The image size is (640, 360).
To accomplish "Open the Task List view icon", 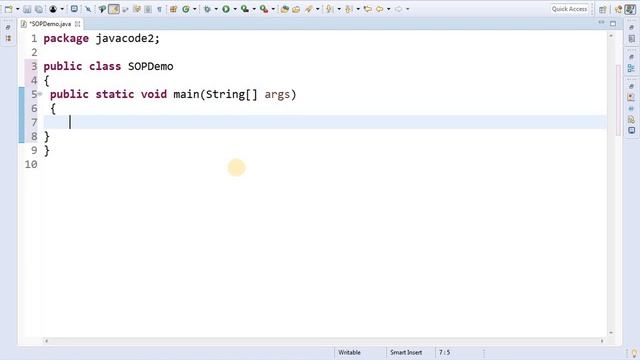I will [x=631, y=39].
